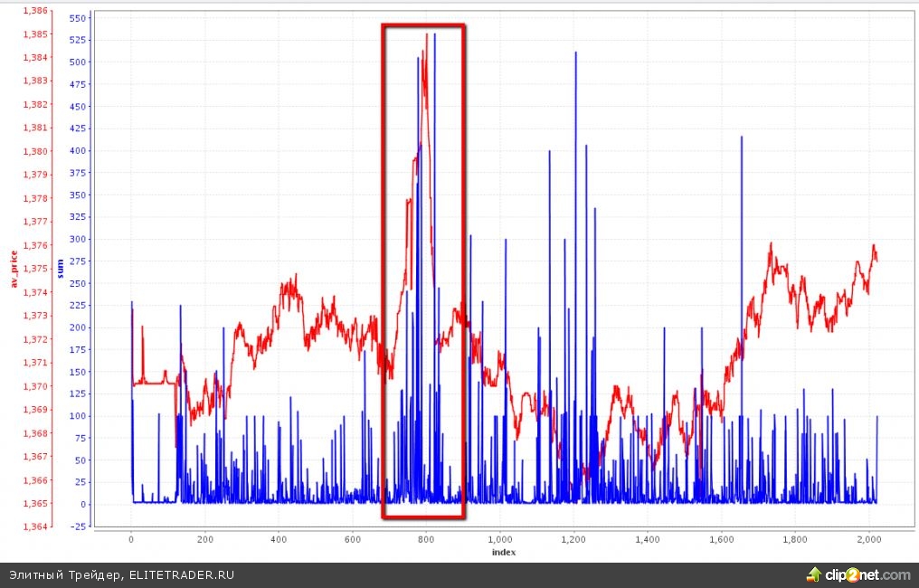
Task: Click the top edge of red highlight rectangle
Action: point(423,25)
